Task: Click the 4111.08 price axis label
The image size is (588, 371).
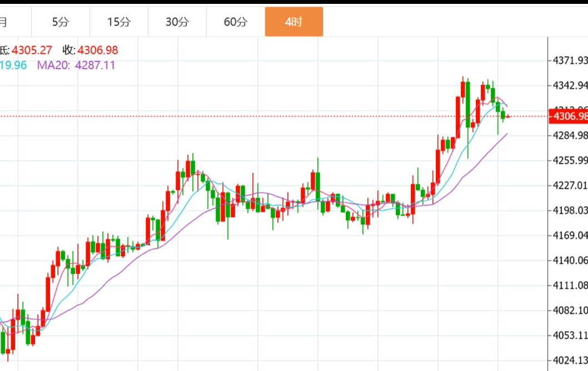Action: click(x=570, y=285)
